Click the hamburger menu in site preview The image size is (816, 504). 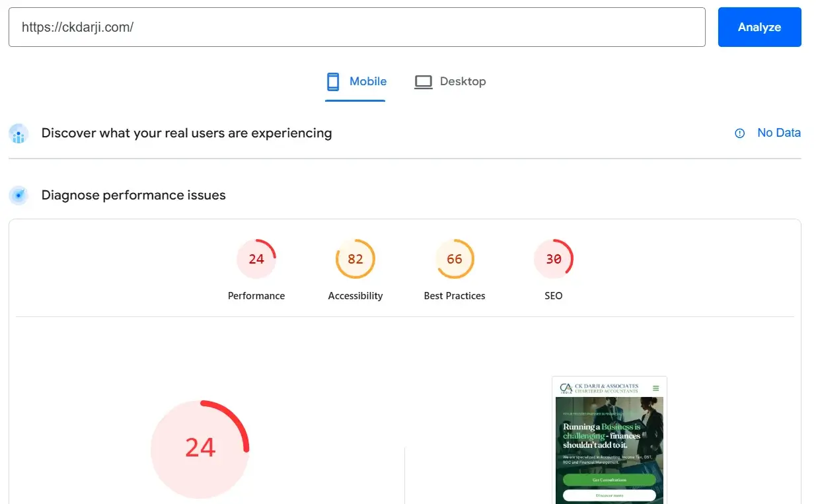click(655, 388)
